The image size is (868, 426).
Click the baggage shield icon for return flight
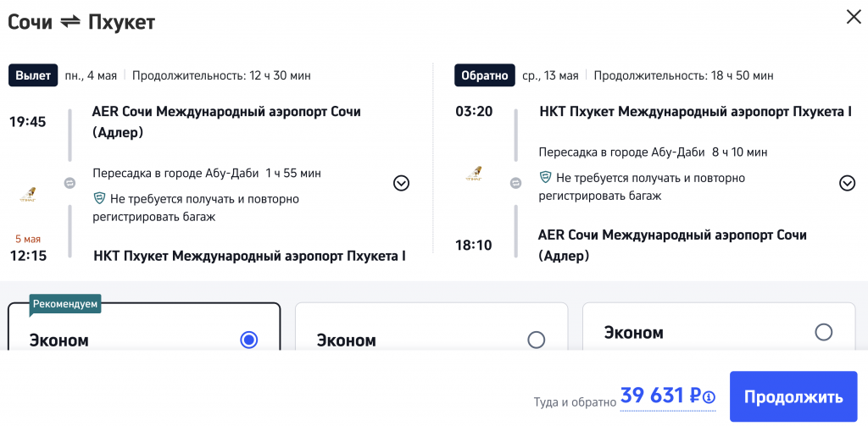[546, 178]
